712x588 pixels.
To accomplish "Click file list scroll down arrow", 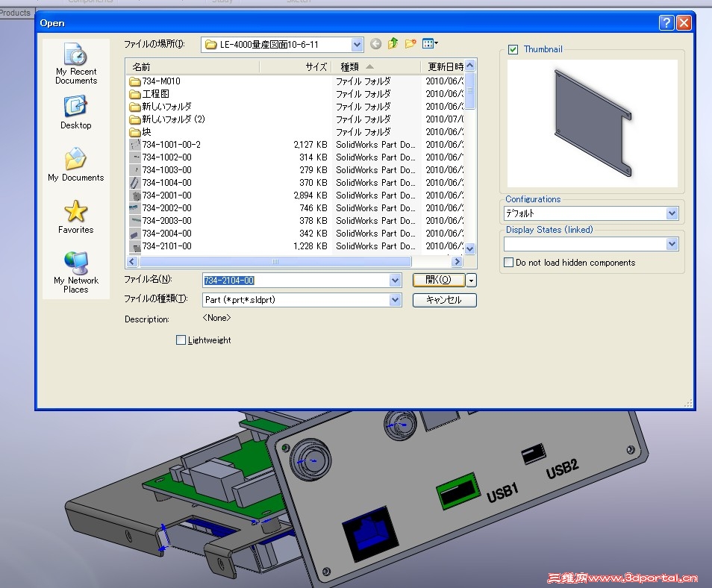I will [470, 249].
